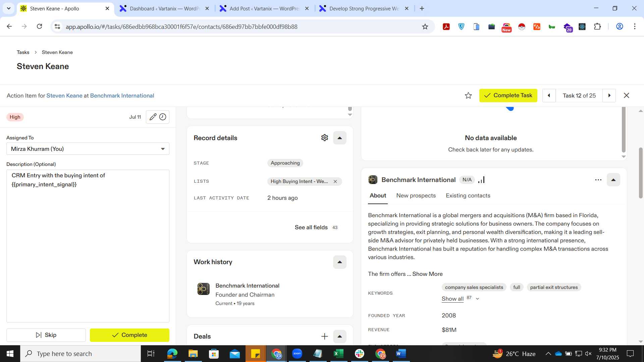The image size is (644, 362).
Task: View site information icon in address bar
Action: pos(57,26)
